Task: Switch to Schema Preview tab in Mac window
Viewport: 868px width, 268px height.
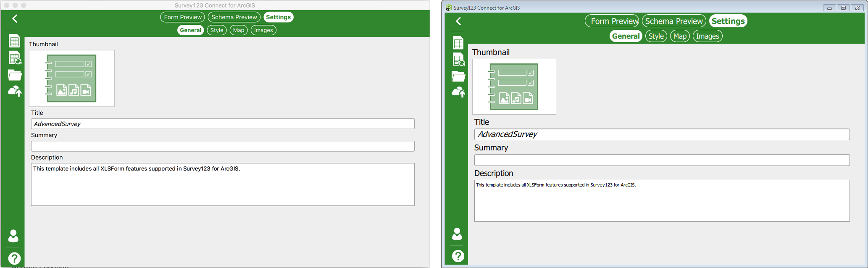Action: (x=234, y=17)
